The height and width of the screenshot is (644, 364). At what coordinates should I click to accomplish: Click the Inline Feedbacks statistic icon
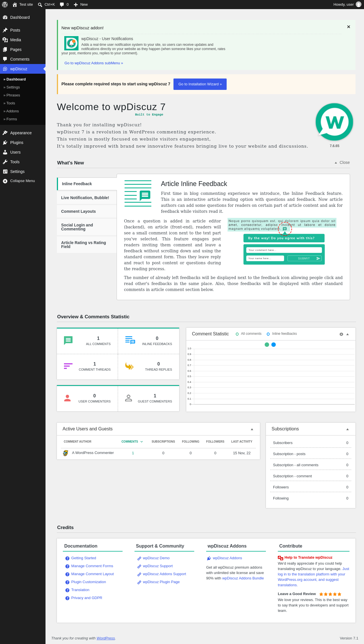(x=130, y=340)
